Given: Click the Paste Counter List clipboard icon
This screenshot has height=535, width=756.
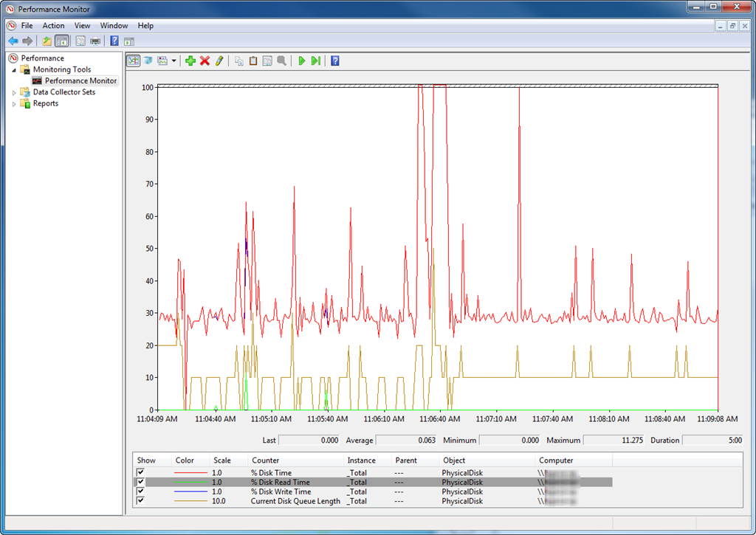Looking at the screenshot, I should coord(253,61).
